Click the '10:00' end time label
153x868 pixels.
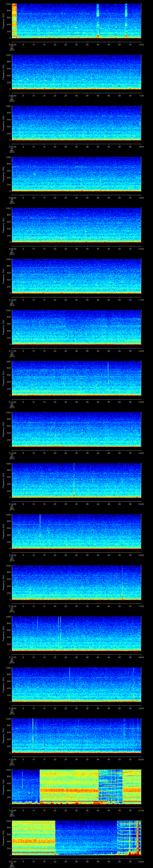tap(141, 249)
